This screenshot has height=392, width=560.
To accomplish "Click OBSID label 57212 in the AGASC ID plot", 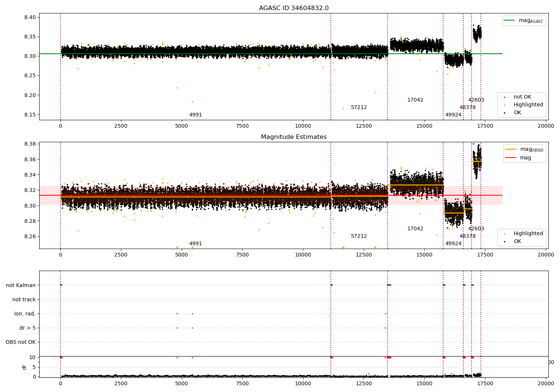I will (359, 108).
